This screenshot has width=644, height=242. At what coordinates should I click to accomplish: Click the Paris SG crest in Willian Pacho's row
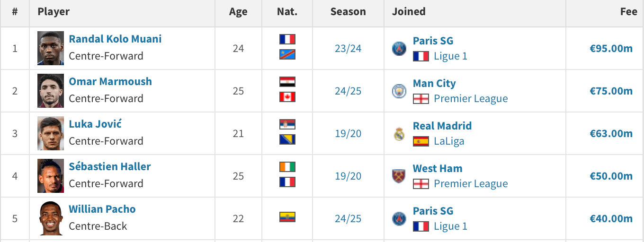(x=399, y=219)
